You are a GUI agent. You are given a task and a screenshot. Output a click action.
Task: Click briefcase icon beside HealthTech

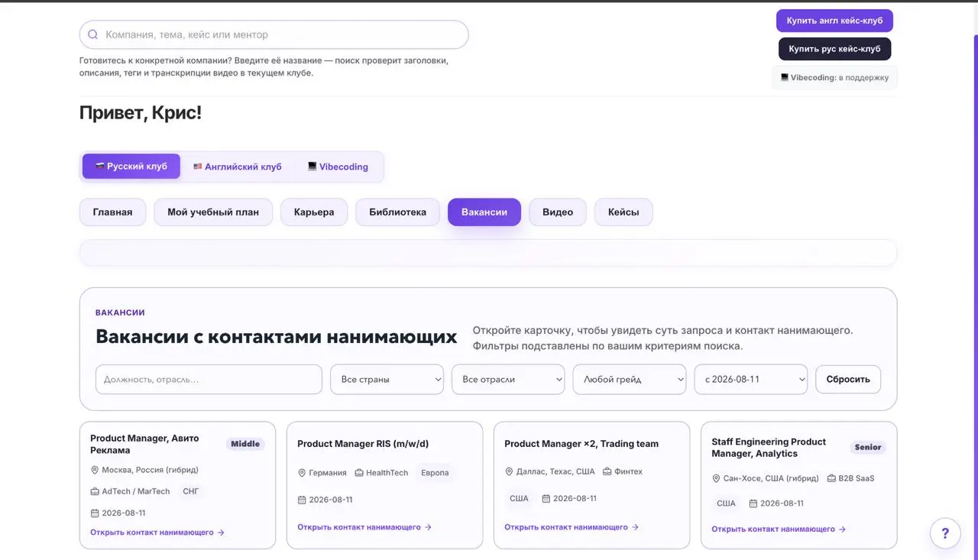pyautogui.click(x=359, y=473)
